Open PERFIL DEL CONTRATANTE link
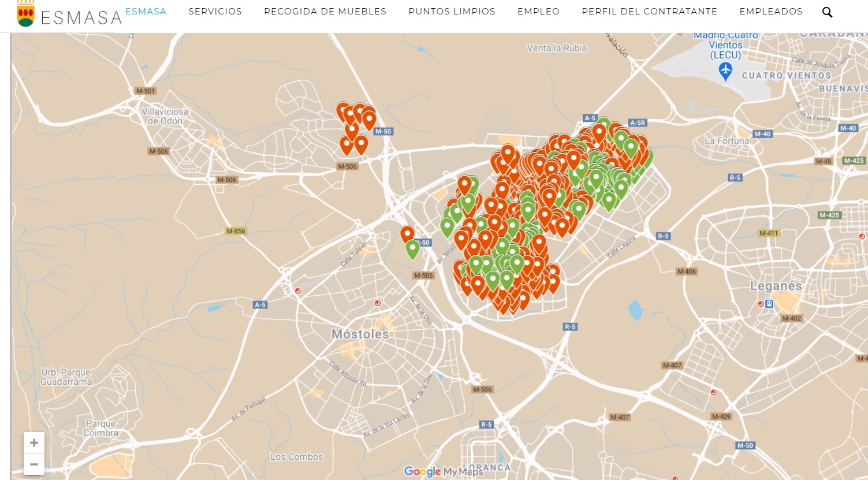Screen dimensions: 868x480 (649, 12)
